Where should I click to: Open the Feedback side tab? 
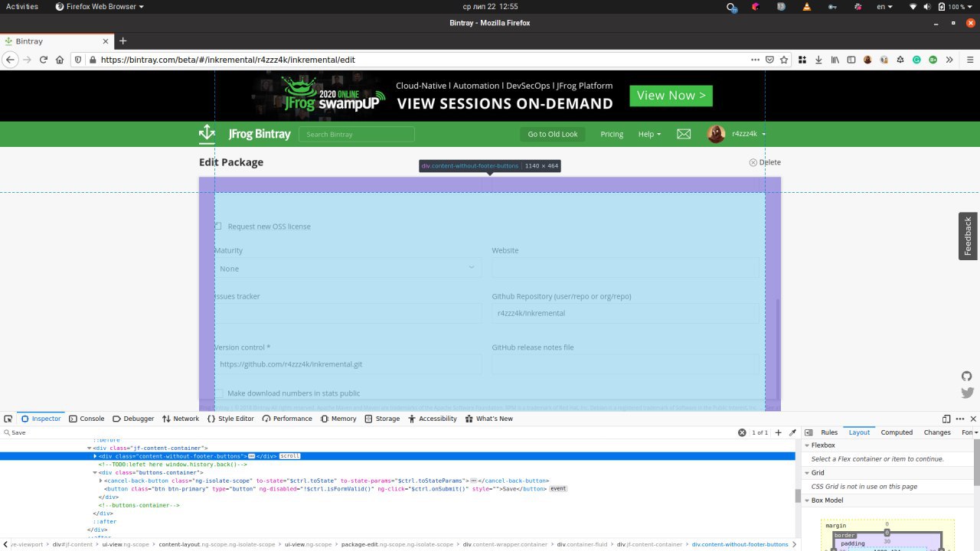click(969, 236)
